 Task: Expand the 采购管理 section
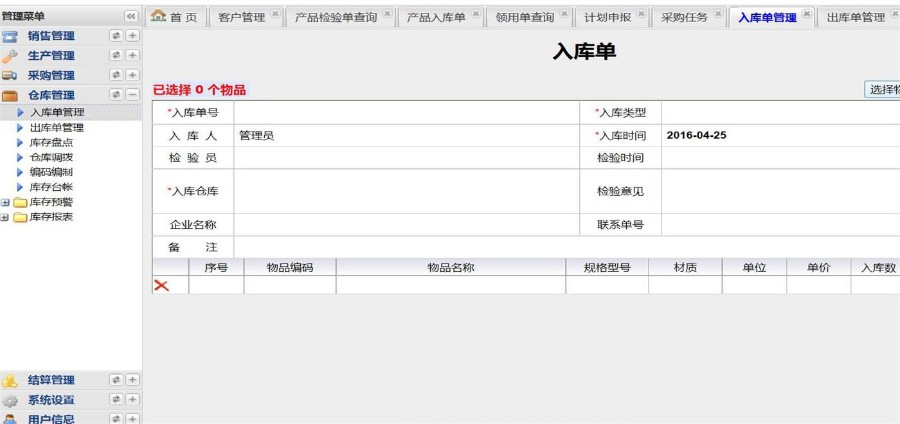(x=133, y=75)
